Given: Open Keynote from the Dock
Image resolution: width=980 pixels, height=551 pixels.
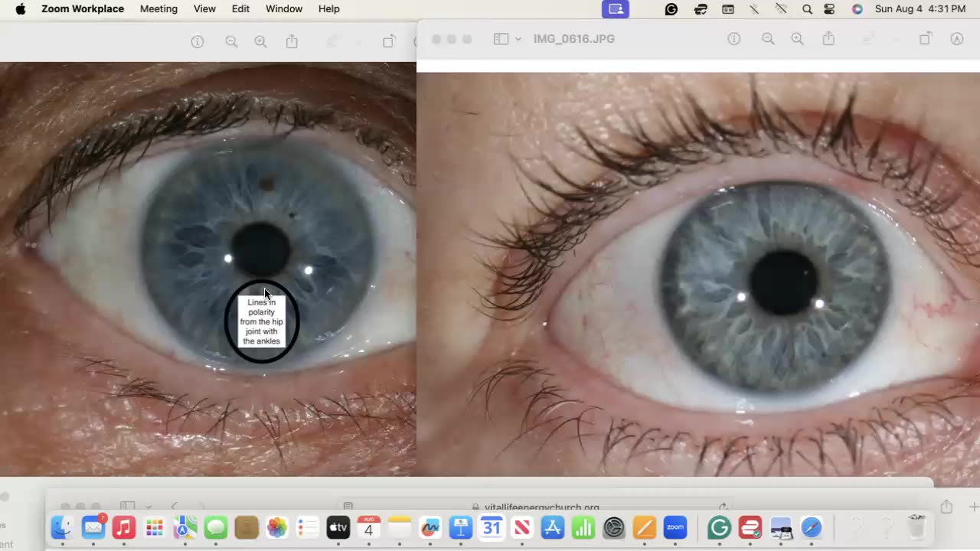Looking at the screenshot, I should (x=461, y=527).
